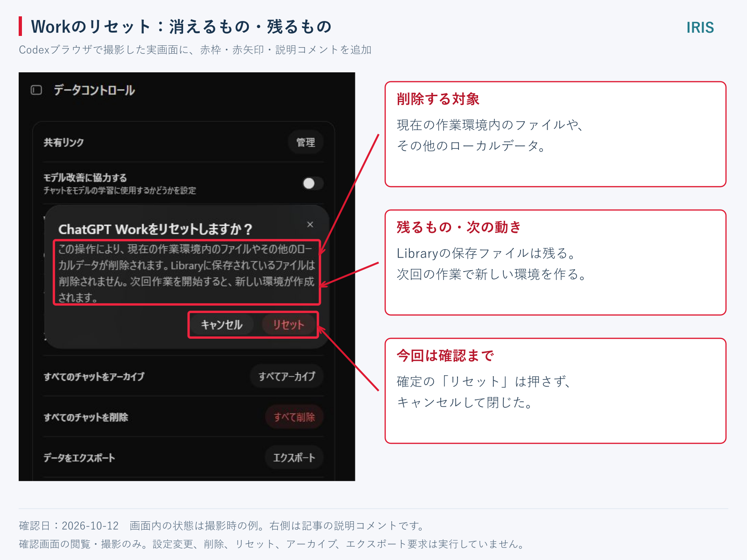Viewport: 747px width, 560px height.
Task: Click キャンセル in the reset dialog
Action: pos(222,325)
